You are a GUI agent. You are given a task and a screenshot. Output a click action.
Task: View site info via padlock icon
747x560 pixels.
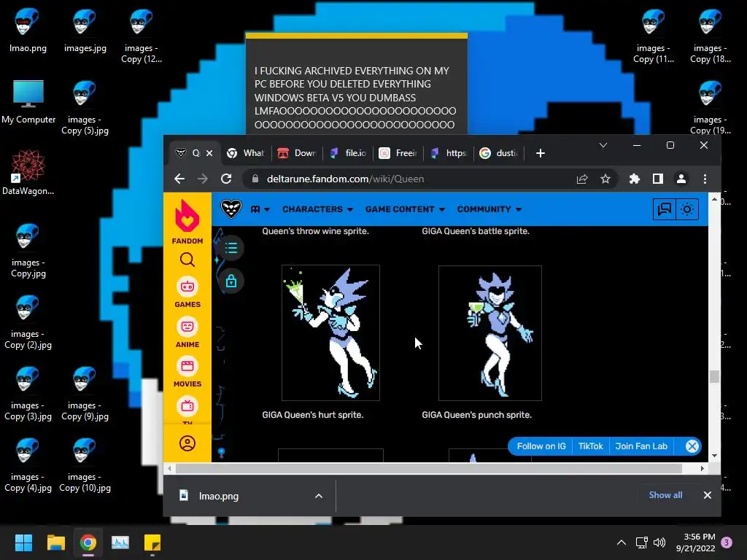tap(255, 179)
